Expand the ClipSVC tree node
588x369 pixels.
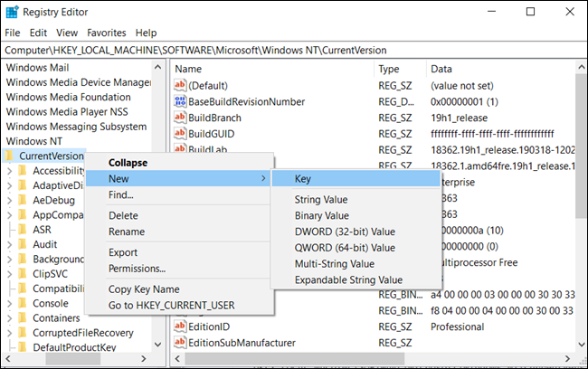coord(10,274)
